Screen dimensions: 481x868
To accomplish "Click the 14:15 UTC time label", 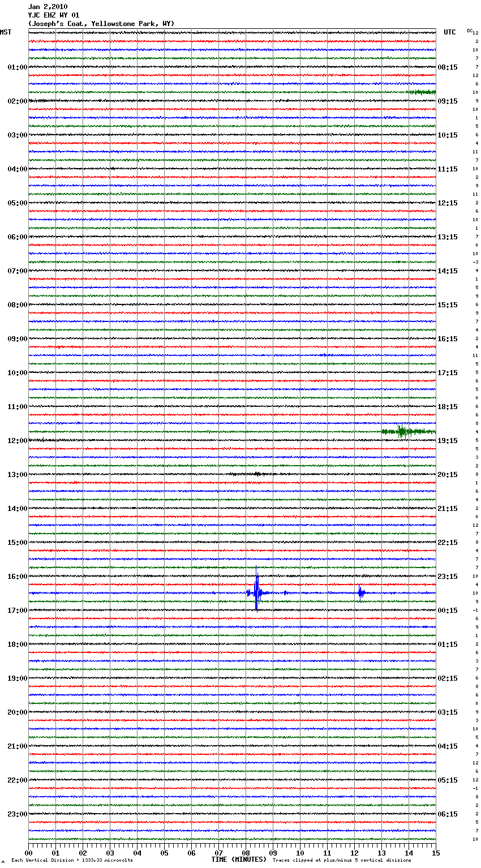I will pyautogui.click(x=448, y=271).
